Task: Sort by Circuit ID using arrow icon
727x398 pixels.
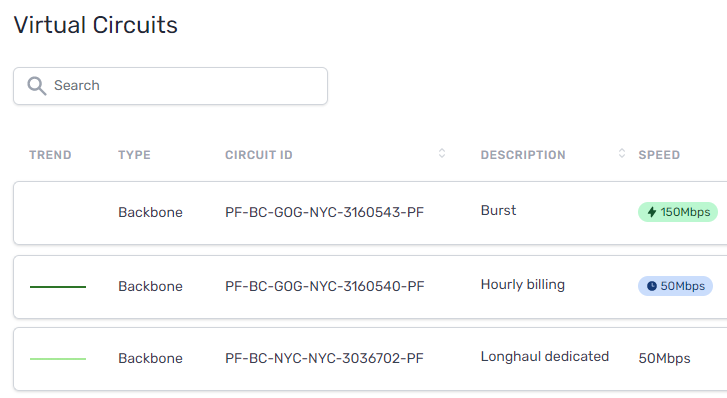Action: [x=442, y=154]
